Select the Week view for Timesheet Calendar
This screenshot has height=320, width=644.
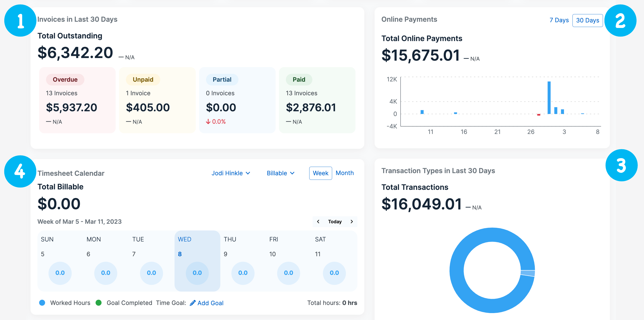(x=320, y=173)
